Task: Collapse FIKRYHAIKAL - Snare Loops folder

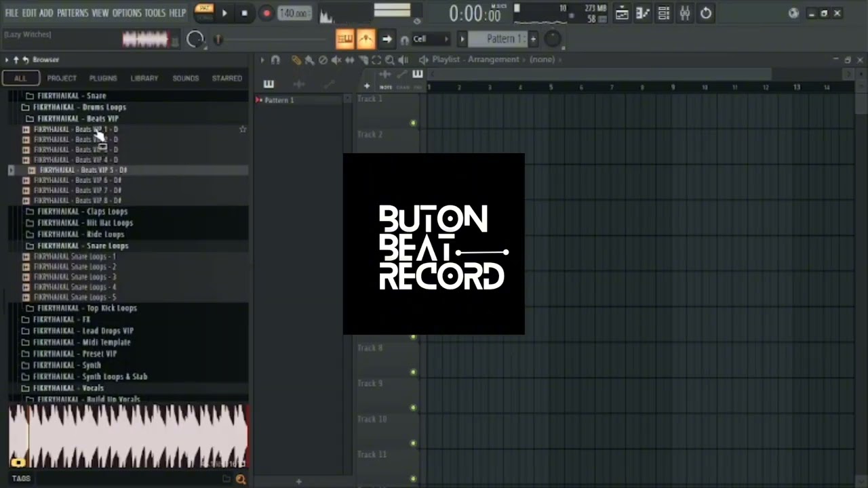Action: (x=83, y=246)
